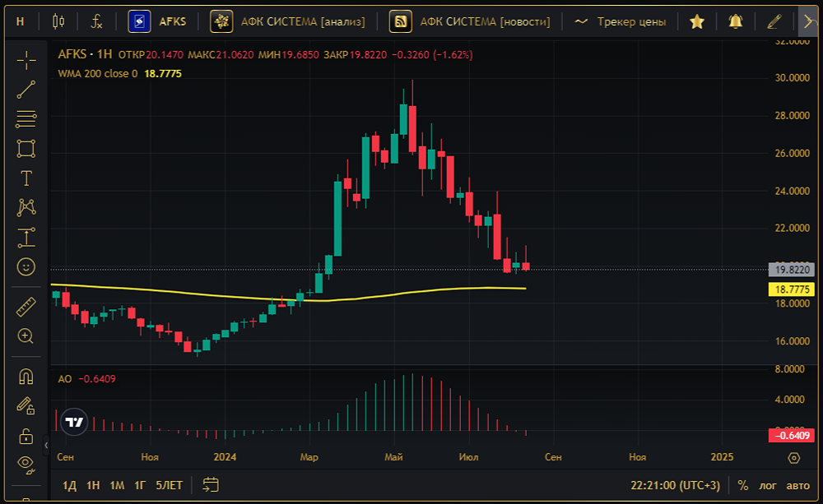Screen dimensions: 823x504
Task: Click the news RSS feed icon
Action: click(401, 21)
